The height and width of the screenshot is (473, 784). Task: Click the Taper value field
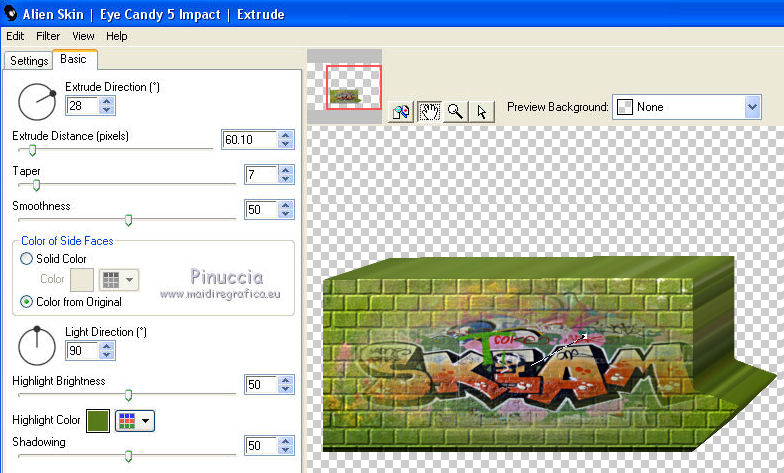[261, 174]
